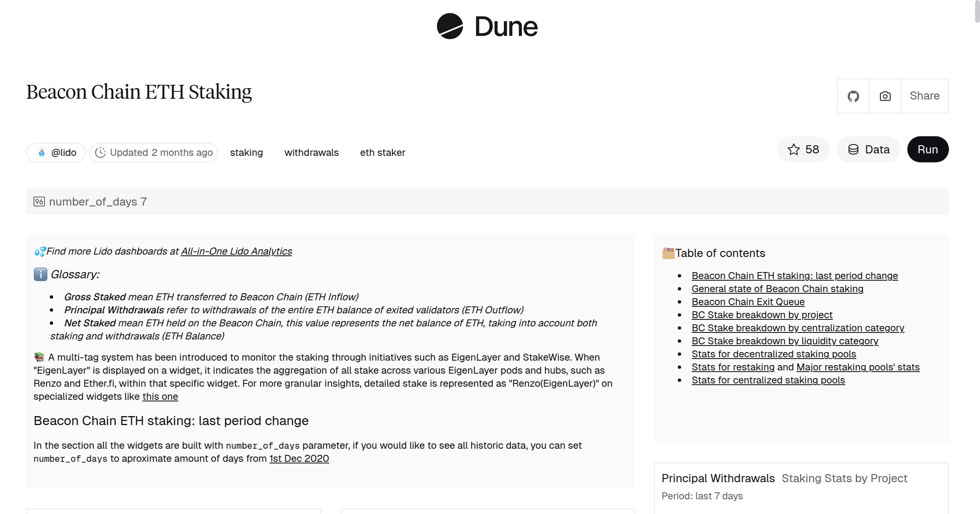Click the camera screenshot icon
This screenshot has width=980, height=514.
[x=884, y=96]
